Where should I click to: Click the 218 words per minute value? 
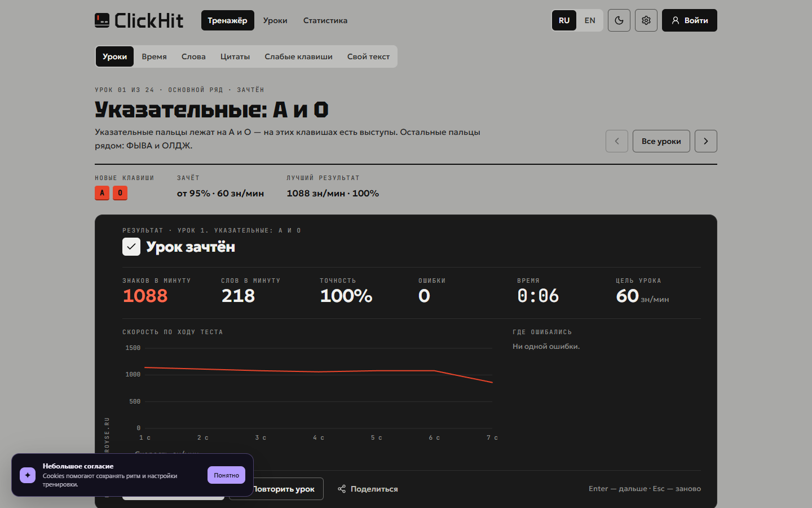click(238, 296)
